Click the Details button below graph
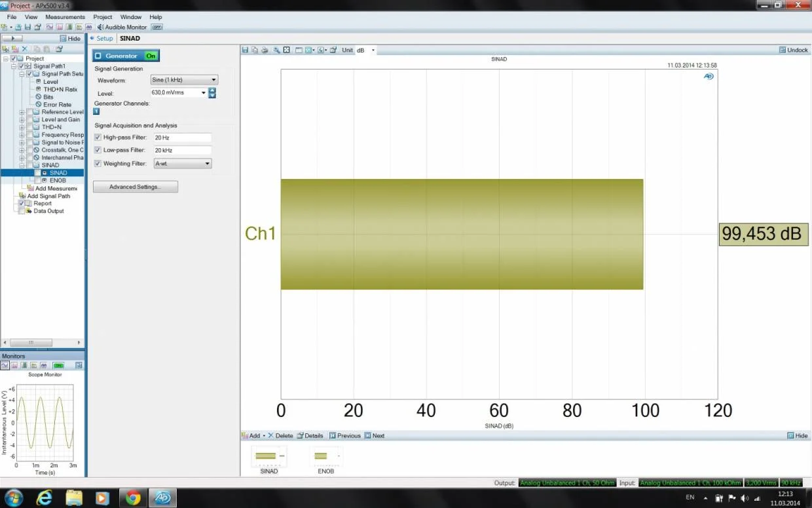Viewport: 812px width, 508px height. 310,435
